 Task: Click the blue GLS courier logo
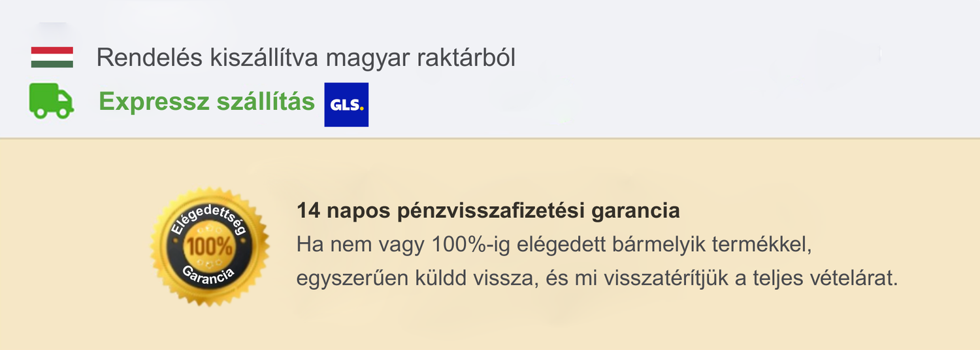tap(346, 105)
